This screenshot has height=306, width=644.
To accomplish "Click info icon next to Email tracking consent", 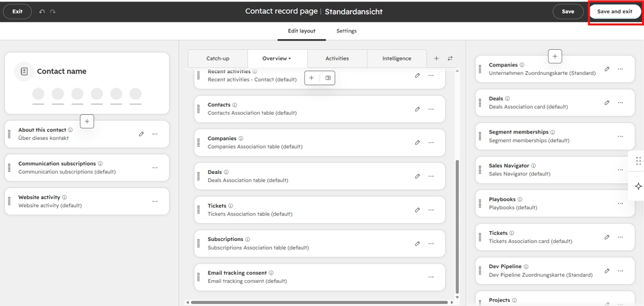I will (x=271, y=273).
